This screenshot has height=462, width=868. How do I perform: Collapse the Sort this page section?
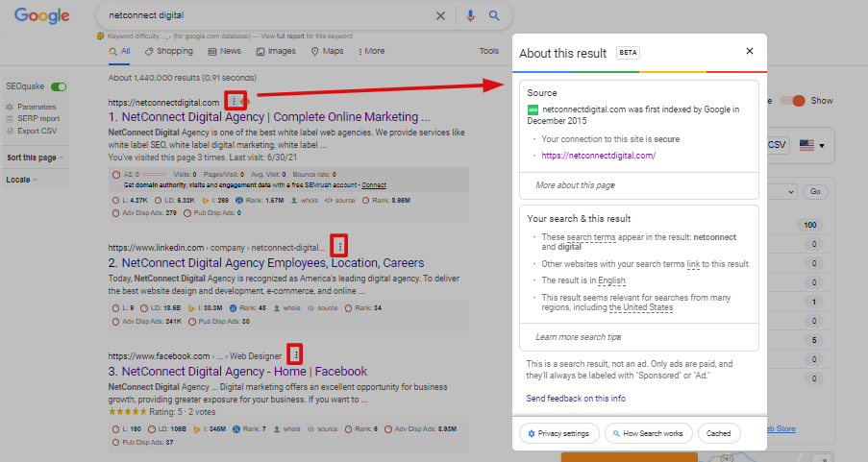pos(35,158)
